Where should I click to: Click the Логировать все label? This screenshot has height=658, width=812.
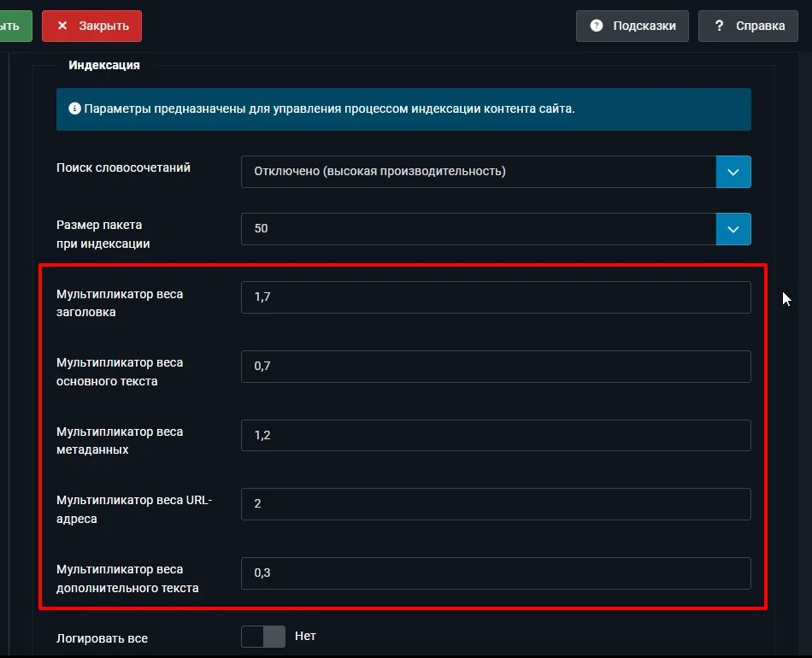point(102,639)
